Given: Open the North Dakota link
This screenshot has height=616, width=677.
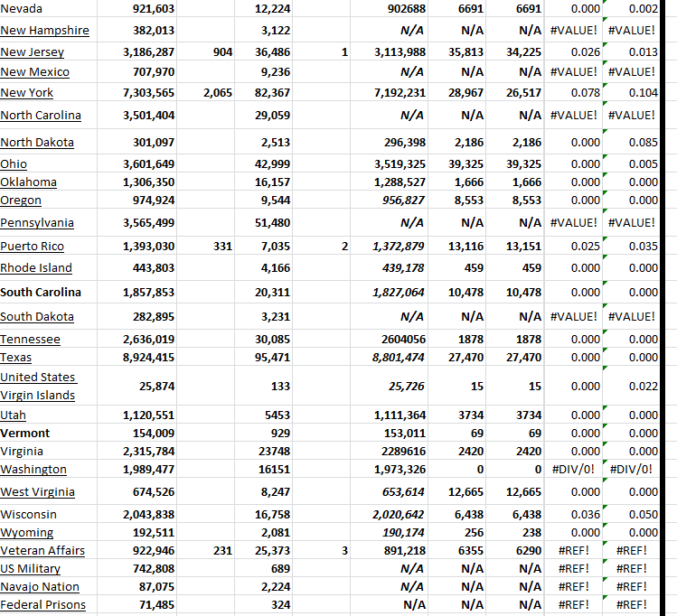Looking at the screenshot, I should coord(37,143).
